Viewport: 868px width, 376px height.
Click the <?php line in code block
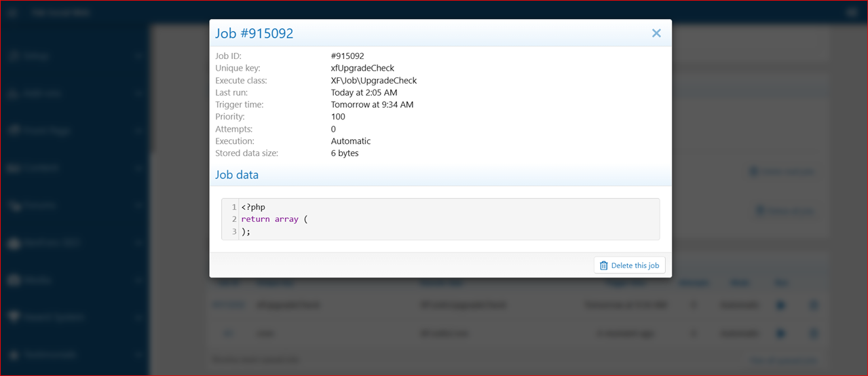(253, 207)
